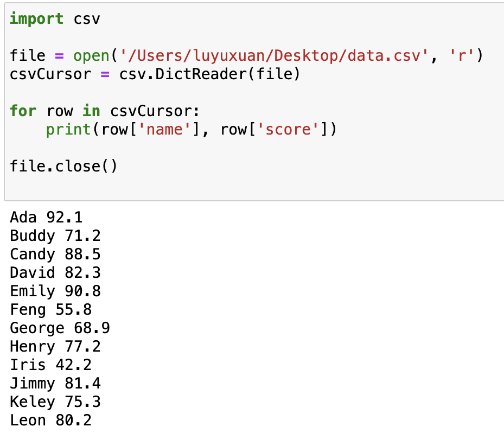Click the print function name
Image resolution: width=504 pixels, height=433 pixels.
click(x=68, y=130)
